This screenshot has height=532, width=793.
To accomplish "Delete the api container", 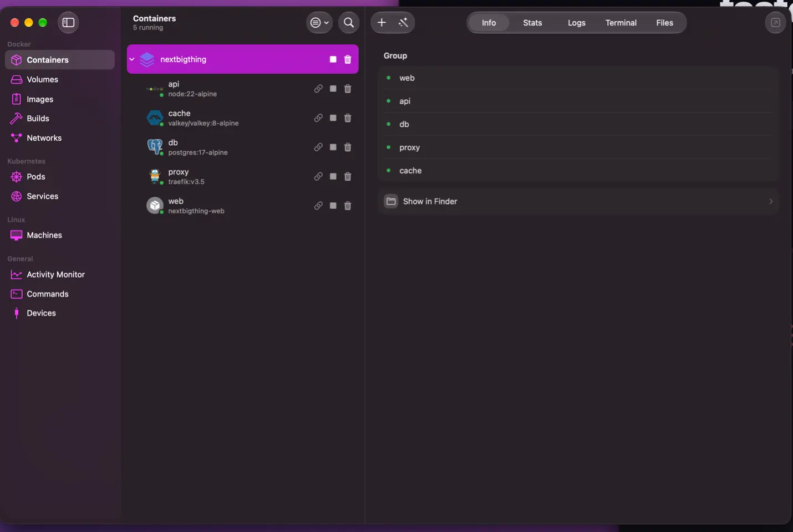I will coord(348,89).
